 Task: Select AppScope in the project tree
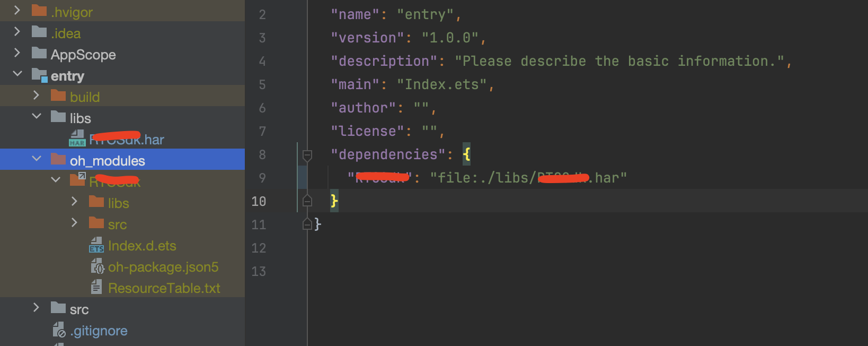tap(83, 55)
